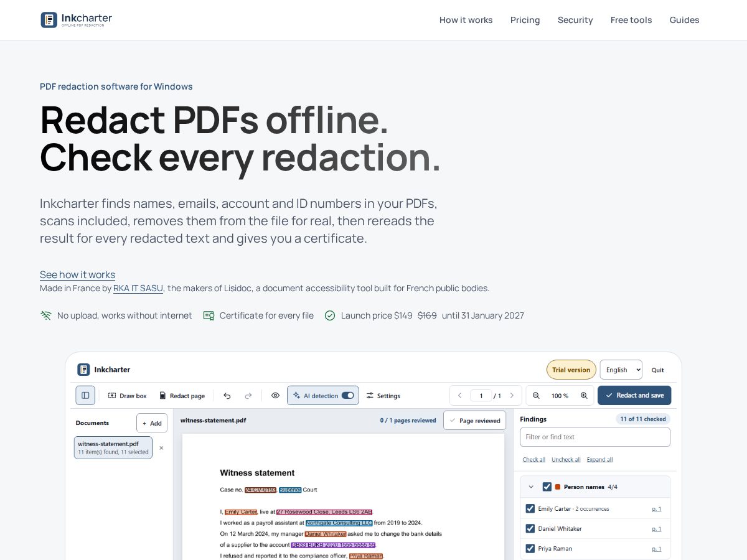Click the no-upload wifi-off icon
Image resolution: width=747 pixels, height=560 pixels.
[x=46, y=315]
